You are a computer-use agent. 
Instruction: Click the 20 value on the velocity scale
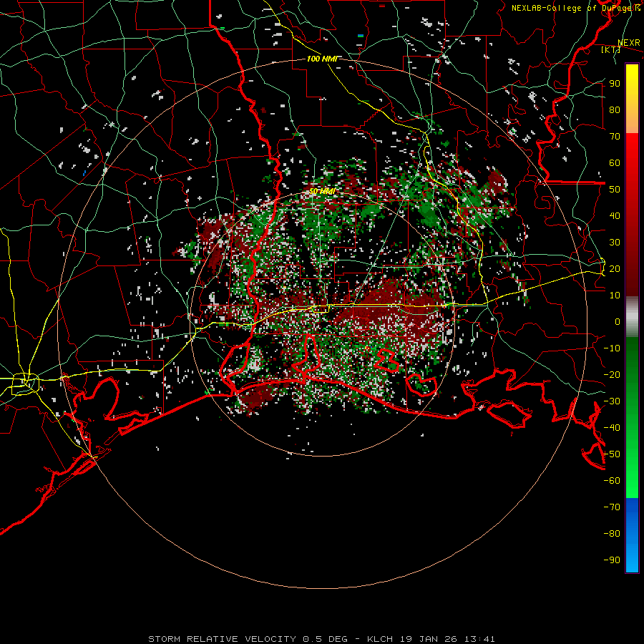pyautogui.click(x=615, y=268)
